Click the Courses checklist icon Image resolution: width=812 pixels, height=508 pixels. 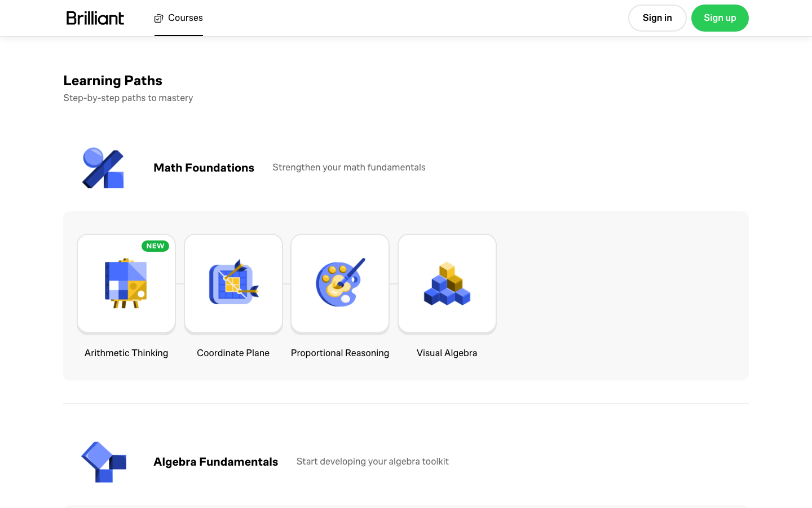pyautogui.click(x=159, y=18)
